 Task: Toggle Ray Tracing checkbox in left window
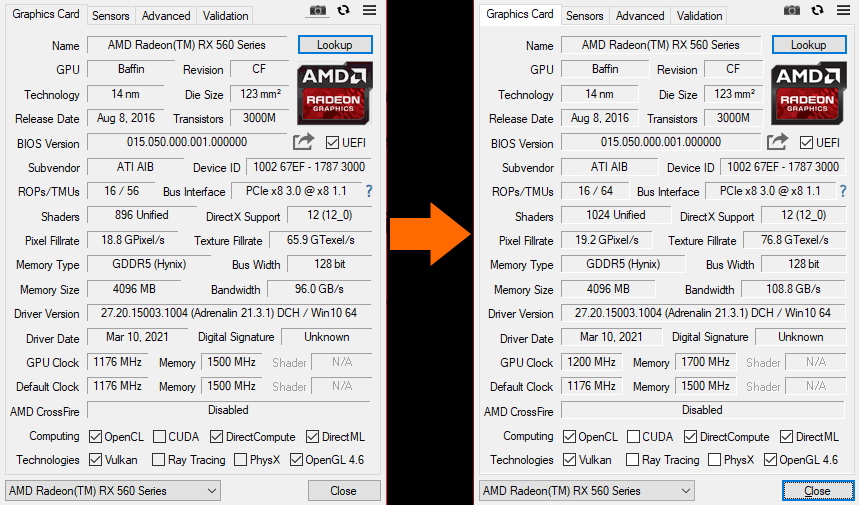point(158,460)
